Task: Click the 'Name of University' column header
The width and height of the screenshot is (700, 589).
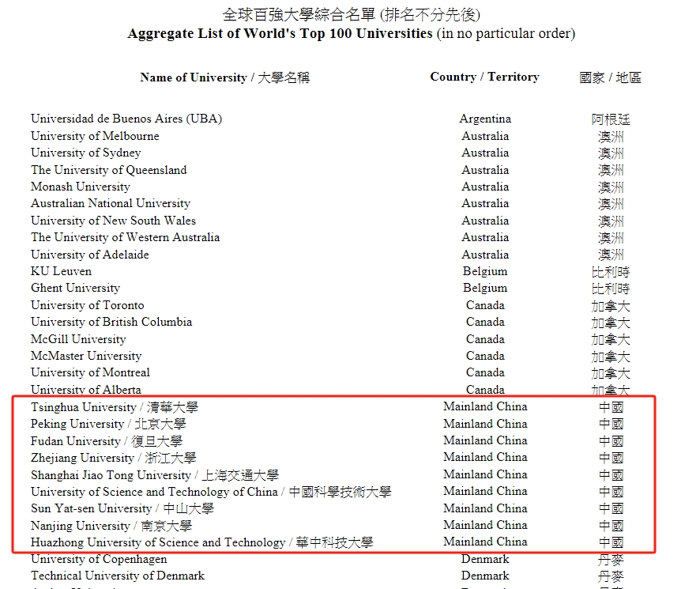Action: tap(194, 77)
